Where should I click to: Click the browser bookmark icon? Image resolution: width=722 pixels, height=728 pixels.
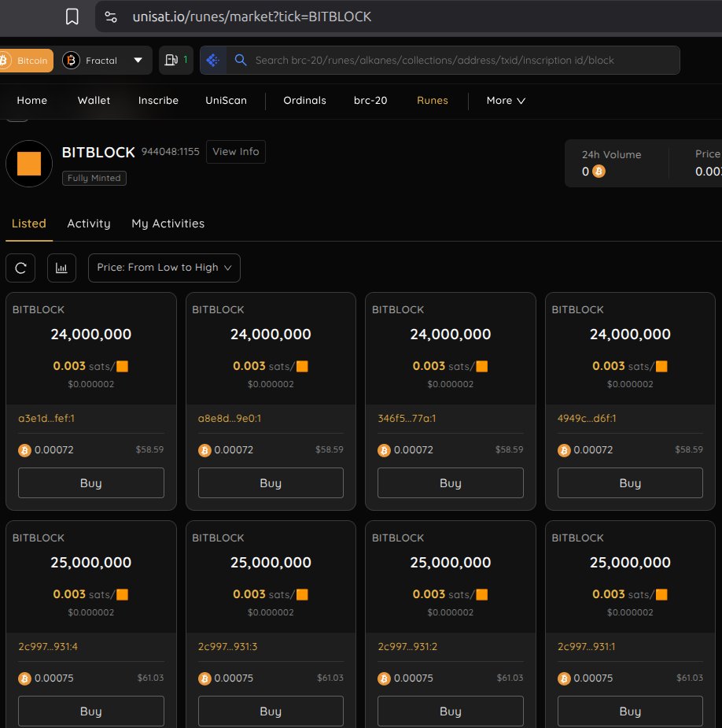[x=72, y=17]
